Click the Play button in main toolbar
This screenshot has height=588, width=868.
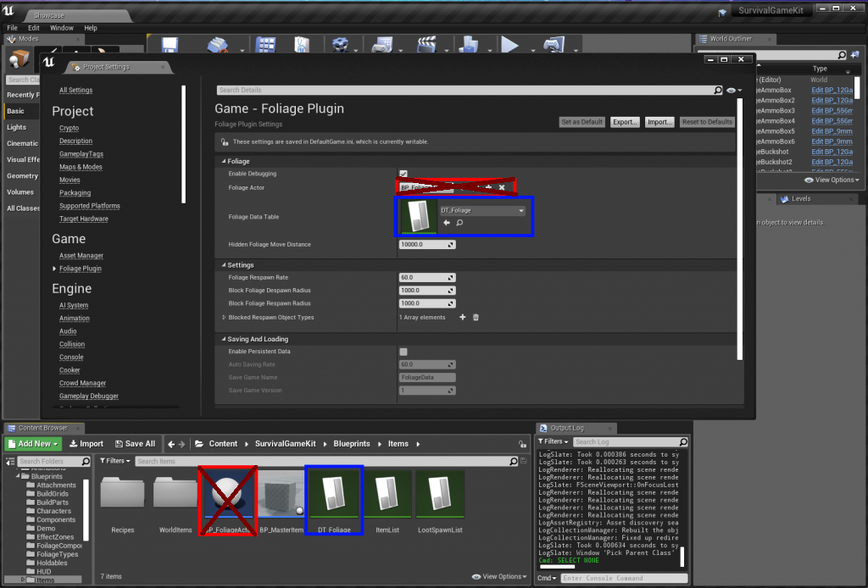click(x=509, y=45)
